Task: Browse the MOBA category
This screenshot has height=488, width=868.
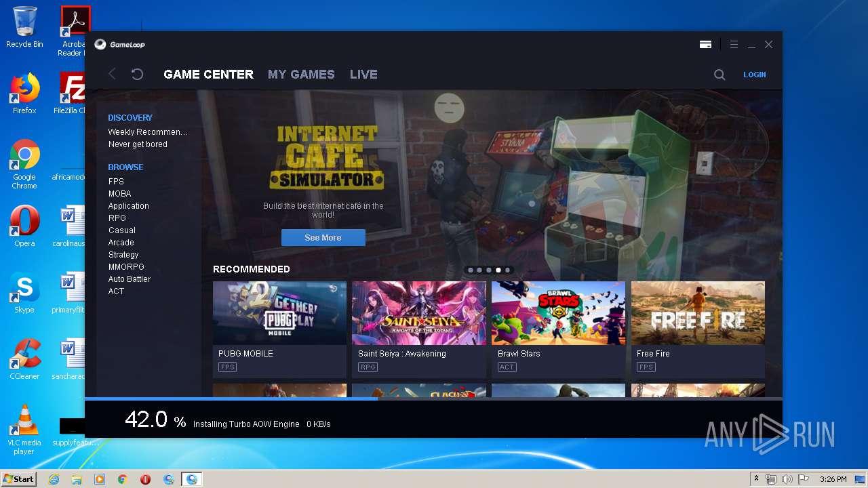Action: (x=119, y=194)
